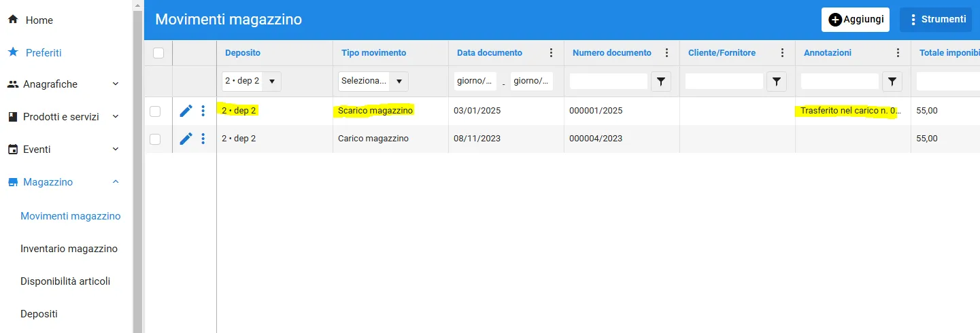Sort by Cliente/Fornitore column header
980x333 pixels.
click(x=722, y=53)
